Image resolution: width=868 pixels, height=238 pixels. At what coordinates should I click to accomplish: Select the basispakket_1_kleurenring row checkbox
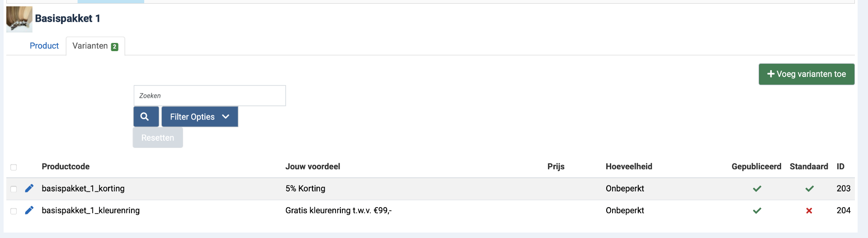pos(14,211)
